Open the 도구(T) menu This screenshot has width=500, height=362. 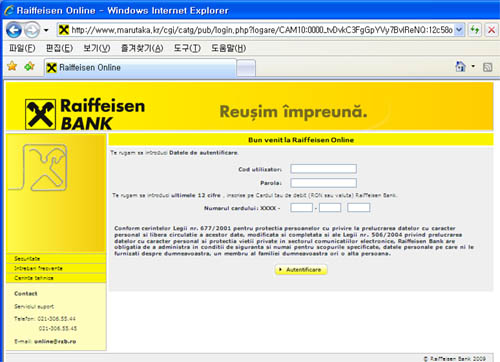[187, 48]
